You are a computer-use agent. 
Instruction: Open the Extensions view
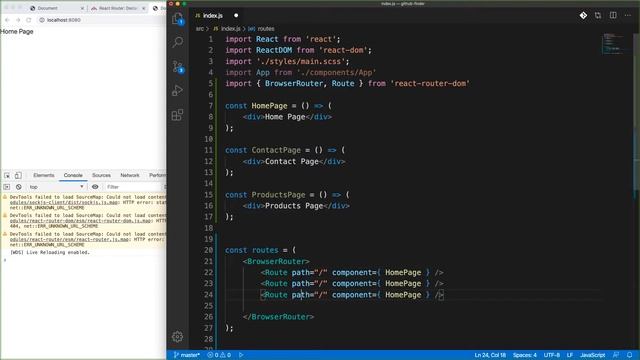[178, 115]
